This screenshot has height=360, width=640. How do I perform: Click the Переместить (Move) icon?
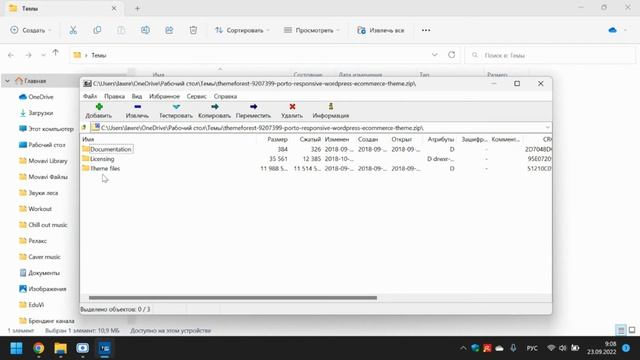pyautogui.click(x=253, y=107)
